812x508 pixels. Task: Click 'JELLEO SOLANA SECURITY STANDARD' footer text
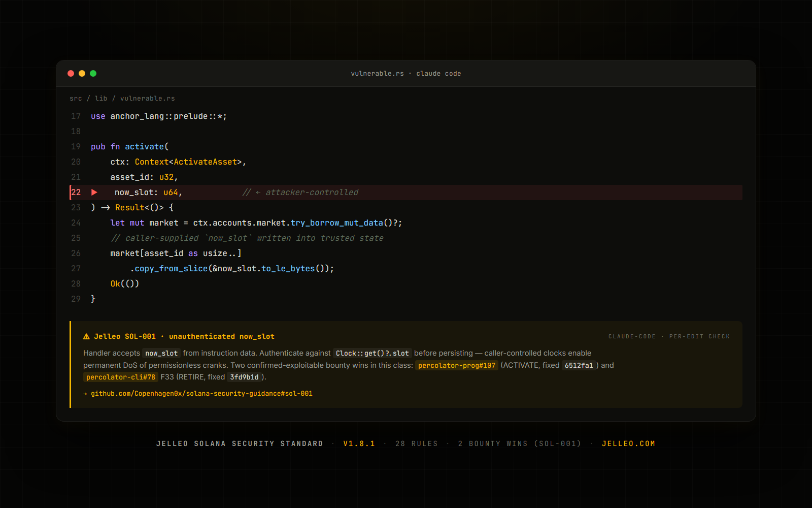(240, 443)
